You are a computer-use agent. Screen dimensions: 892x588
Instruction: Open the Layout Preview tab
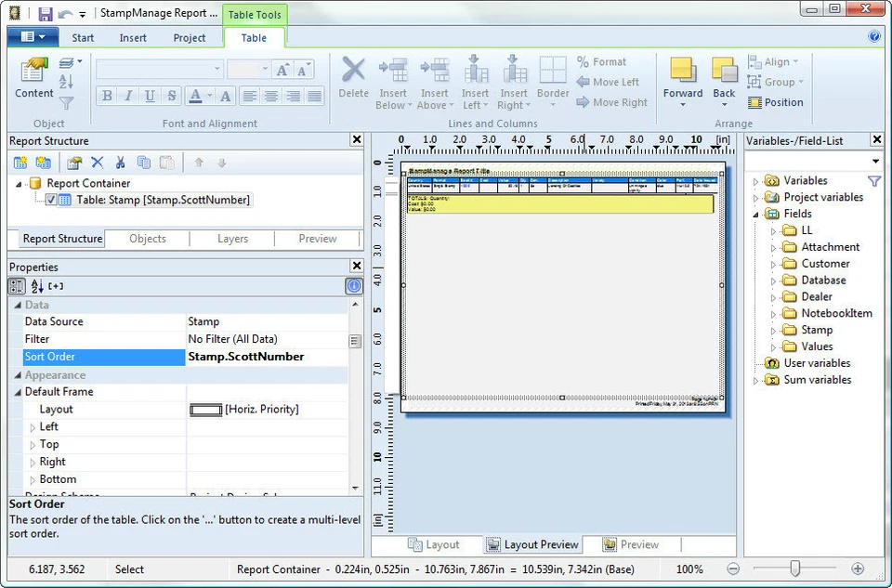coord(532,544)
